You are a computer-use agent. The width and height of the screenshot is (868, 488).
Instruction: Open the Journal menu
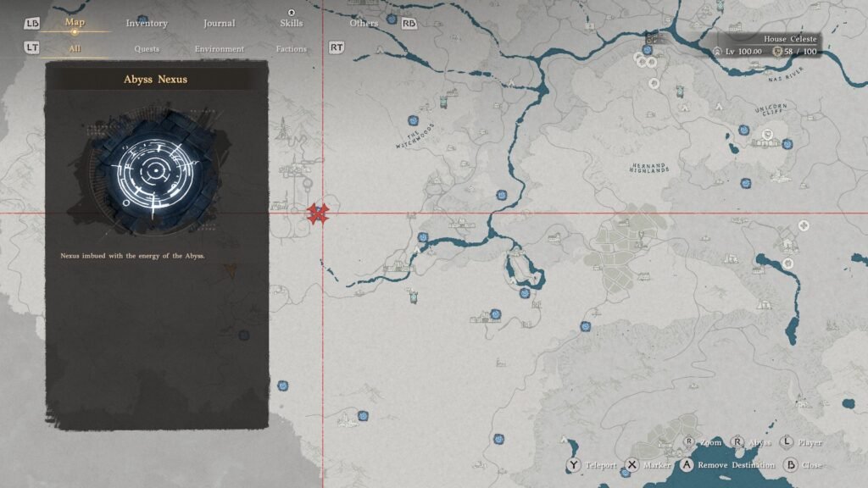pos(219,23)
